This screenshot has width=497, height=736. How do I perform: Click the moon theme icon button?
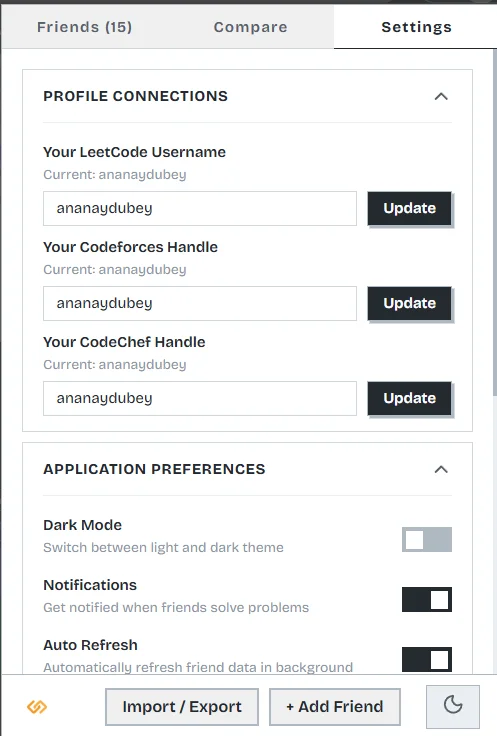pyautogui.click(x=453, y=706)
